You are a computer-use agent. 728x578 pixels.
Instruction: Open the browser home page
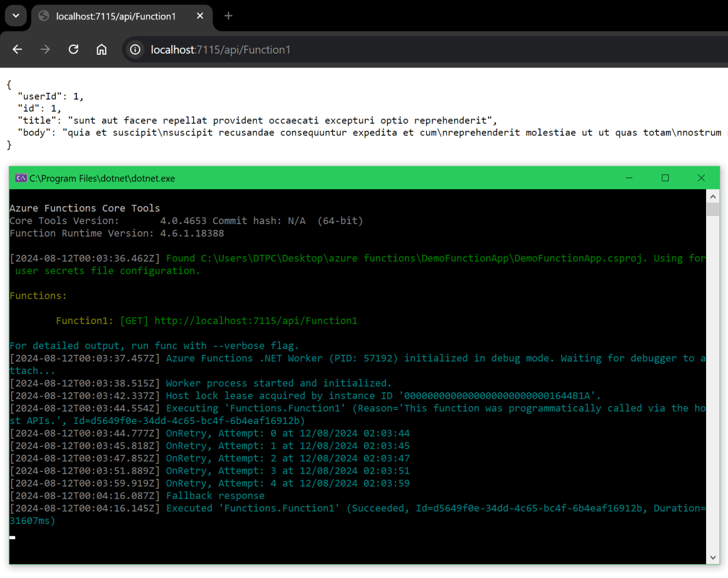point(101,49)
